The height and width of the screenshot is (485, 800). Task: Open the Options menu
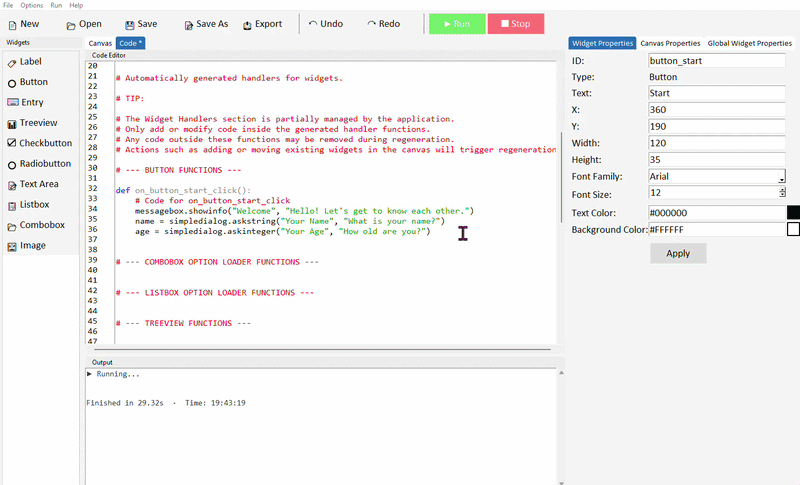tap(32, 5)
